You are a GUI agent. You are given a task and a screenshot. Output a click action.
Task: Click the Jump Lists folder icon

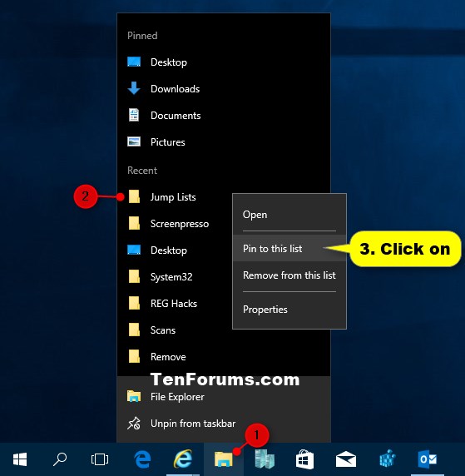tap(134, 196)
